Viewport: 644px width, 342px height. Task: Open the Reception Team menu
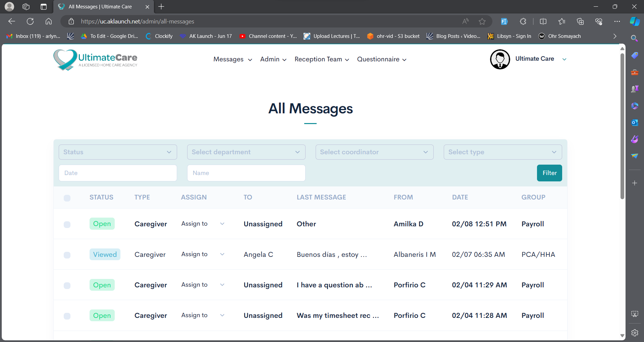(322, 59)
